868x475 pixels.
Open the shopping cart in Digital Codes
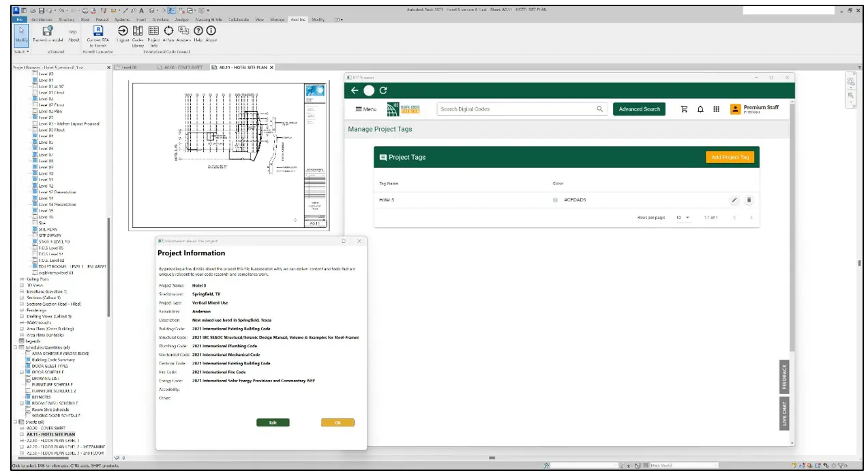684,109
